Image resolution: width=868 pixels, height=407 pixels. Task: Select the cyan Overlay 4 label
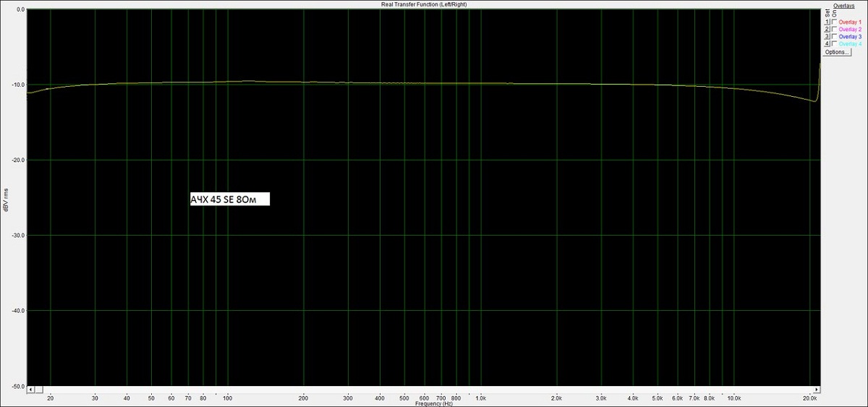[850, 44]
